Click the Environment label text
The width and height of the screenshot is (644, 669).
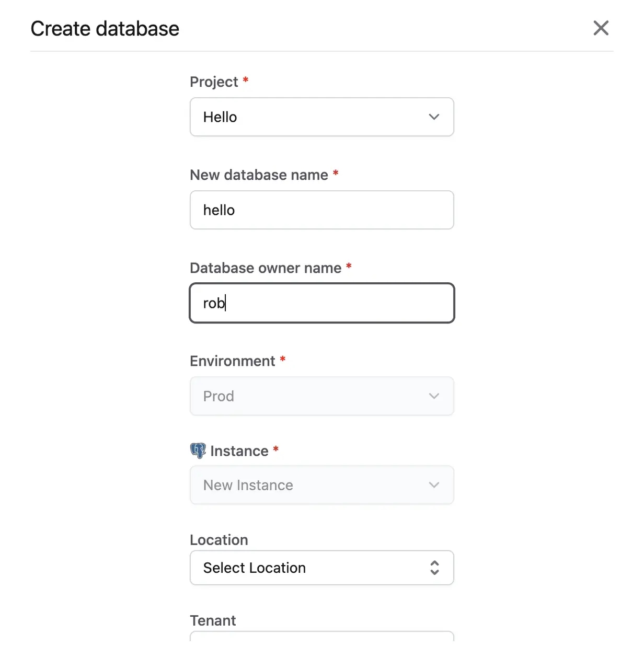[233, 361]
